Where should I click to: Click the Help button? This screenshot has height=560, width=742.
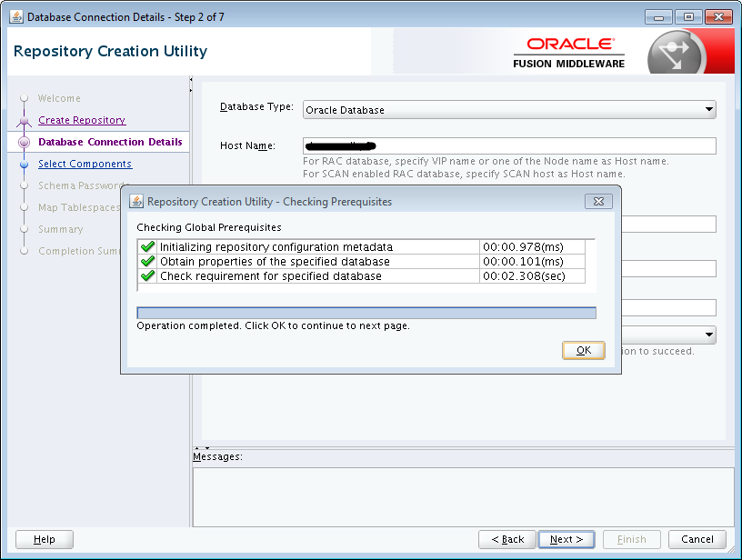[x=44, y=539]
